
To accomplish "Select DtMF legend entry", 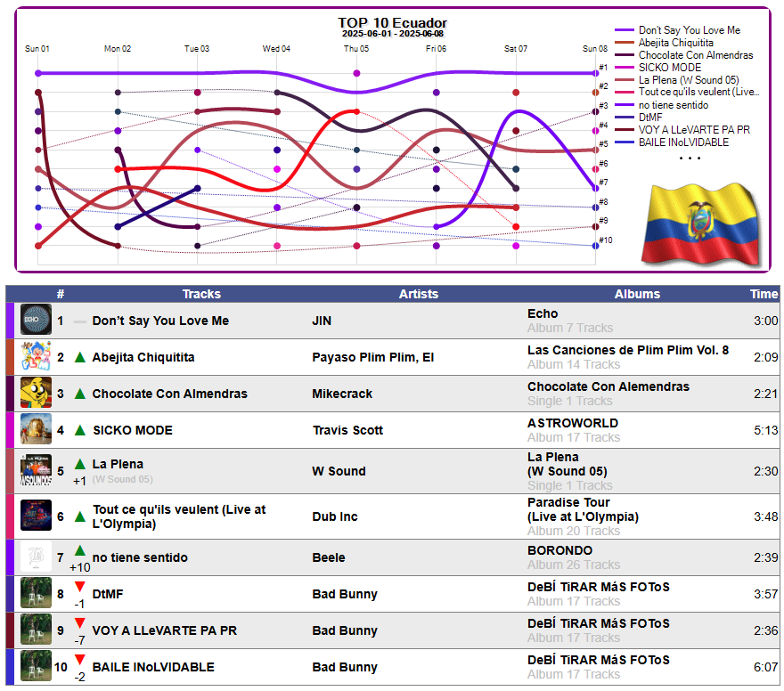I will point(639,118).
